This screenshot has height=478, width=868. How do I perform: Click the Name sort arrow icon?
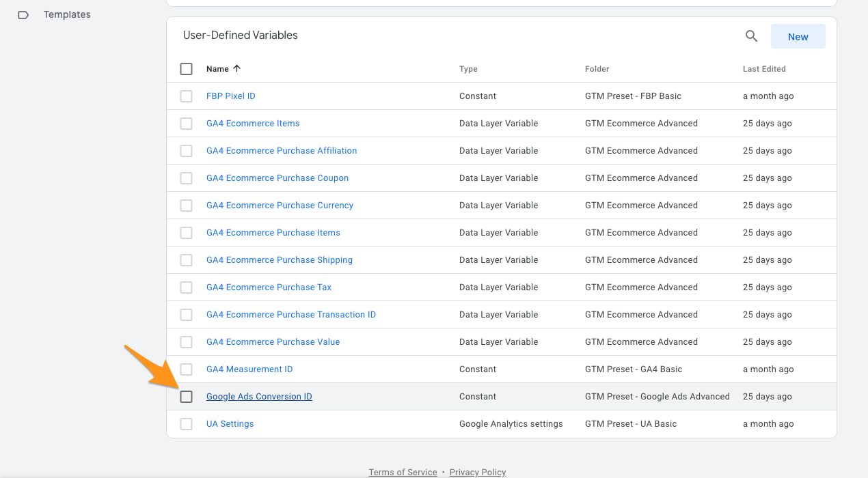coord(237,68)
